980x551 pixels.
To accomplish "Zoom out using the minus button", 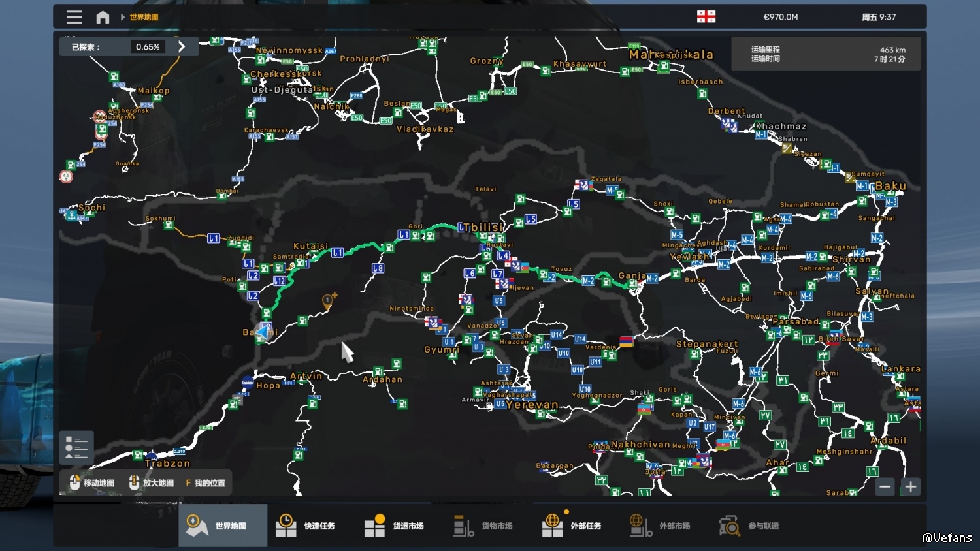I will [885, 486].
